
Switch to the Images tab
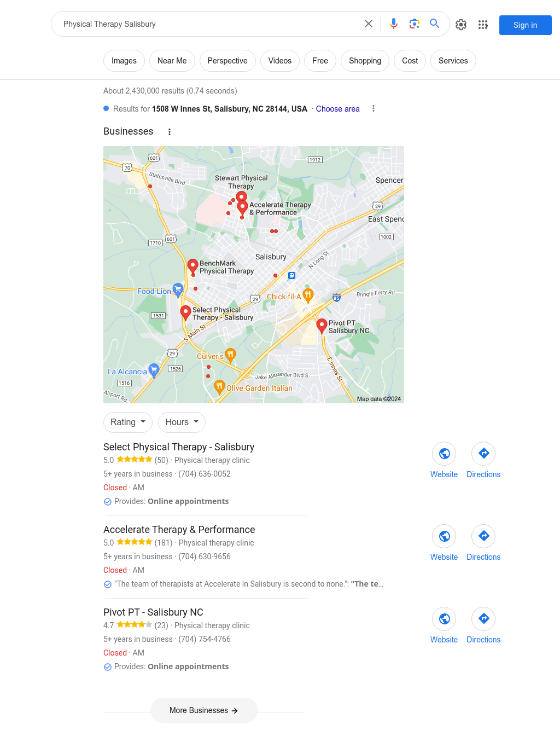pyautogui.click(x=124, y=61)
